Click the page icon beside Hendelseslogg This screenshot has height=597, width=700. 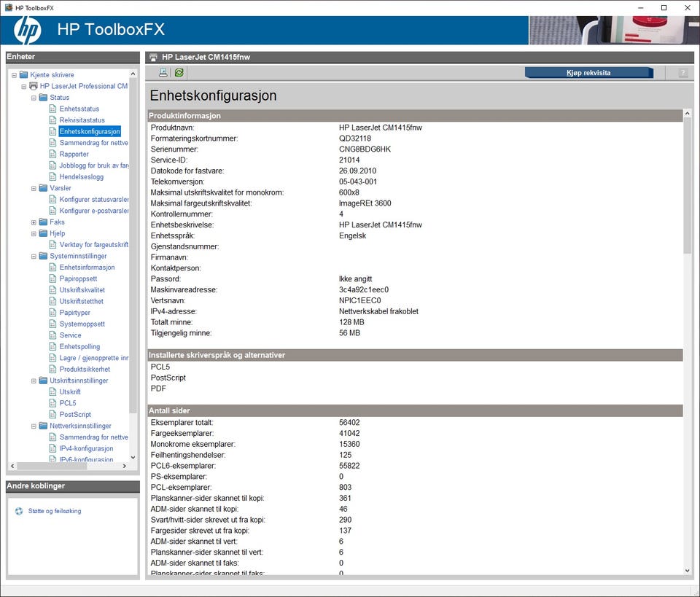(x=52, y=176)
